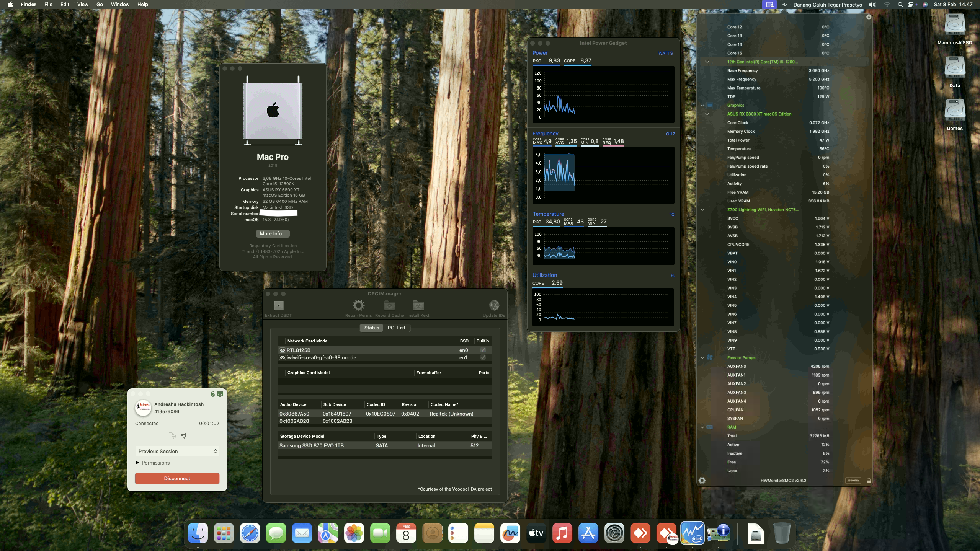
Task: Select the Repair Perms tool in DPCIManager
Action: [358, 305]
